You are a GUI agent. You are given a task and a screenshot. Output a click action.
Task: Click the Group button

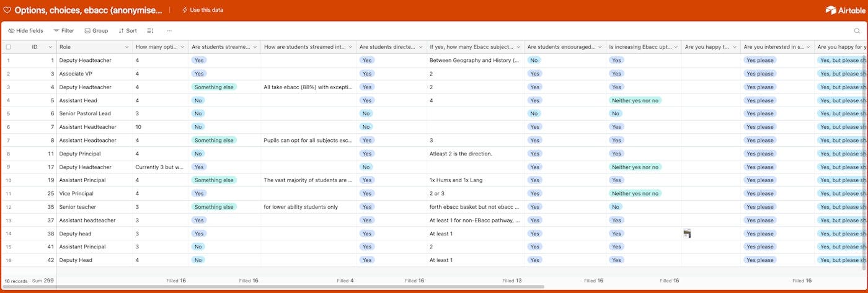coord(96,30)
